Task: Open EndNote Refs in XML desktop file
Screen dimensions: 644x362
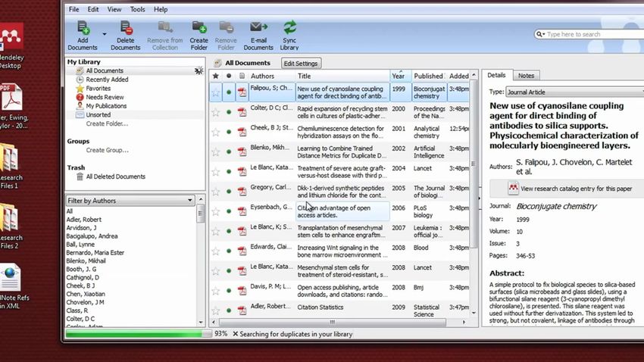Action: click(12, 286)
